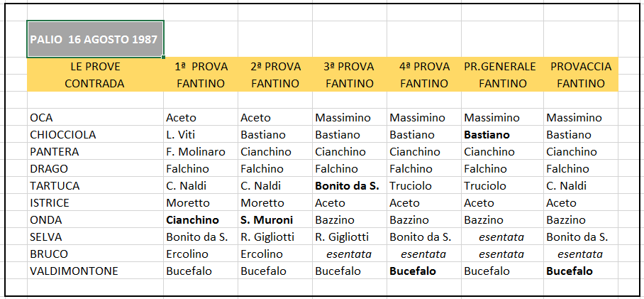Select the PALIO 16 AGOSTO 1987 title cell
Viewport: 644px width, 299px height.
95,39
